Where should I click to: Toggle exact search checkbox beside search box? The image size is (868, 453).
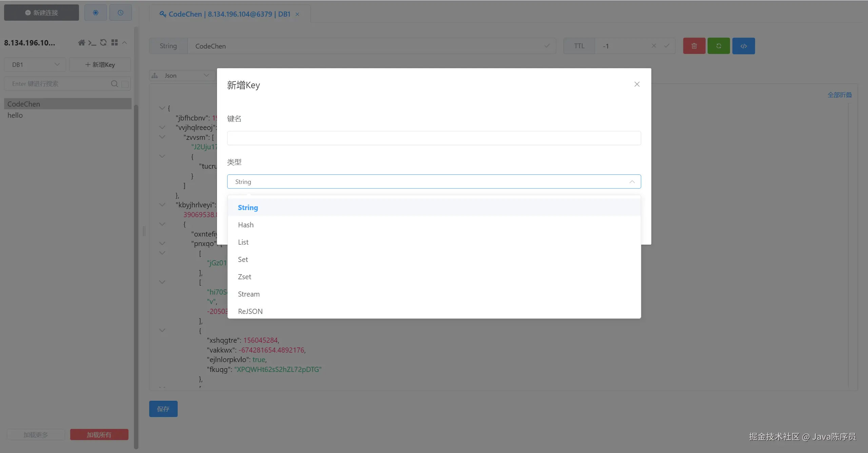coord(125,84)
